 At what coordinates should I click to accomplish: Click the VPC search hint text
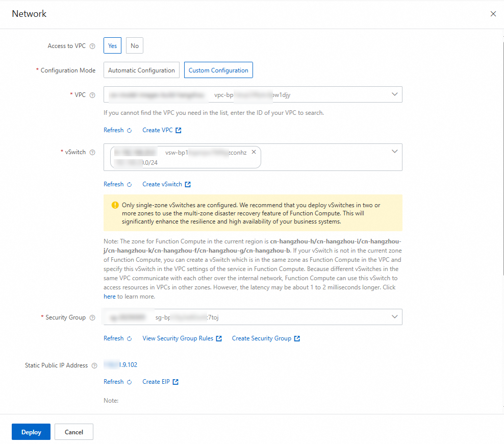point(214,113)
